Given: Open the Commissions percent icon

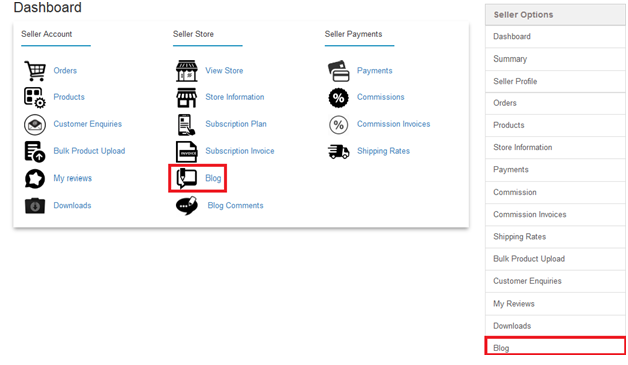Looking at the screenshot, I should (338, 97).
